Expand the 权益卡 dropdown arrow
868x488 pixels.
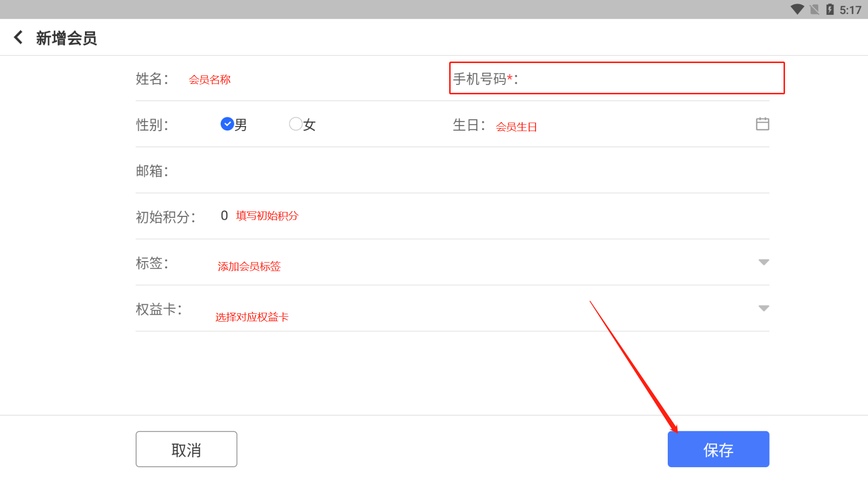[764, 308]
